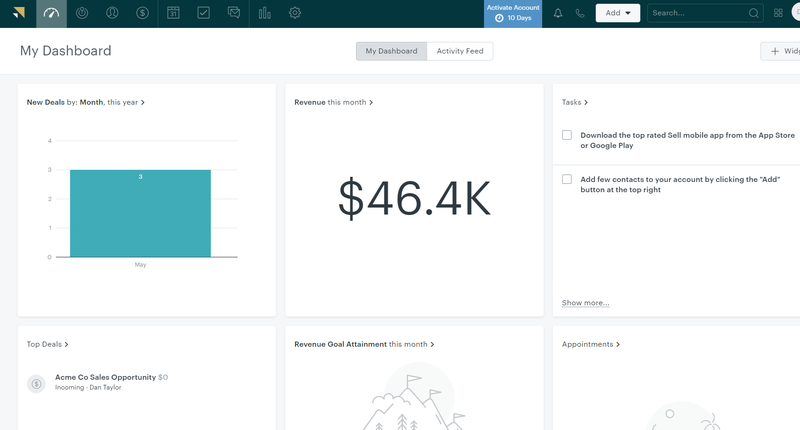This screenshot has width=800, height=430.
Task: Expand the Appointments widget chevron
Action: 618,344
